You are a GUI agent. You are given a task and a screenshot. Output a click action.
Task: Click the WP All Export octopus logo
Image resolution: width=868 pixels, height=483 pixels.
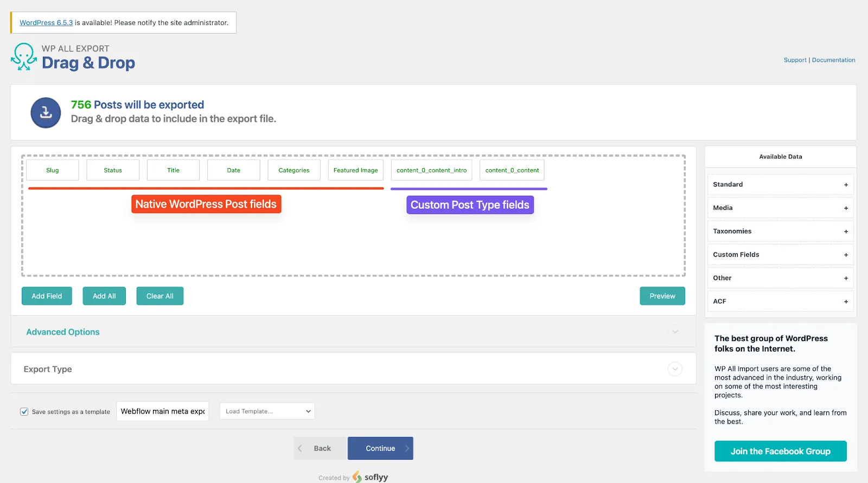pyautogui.click(x=24, y=56)
